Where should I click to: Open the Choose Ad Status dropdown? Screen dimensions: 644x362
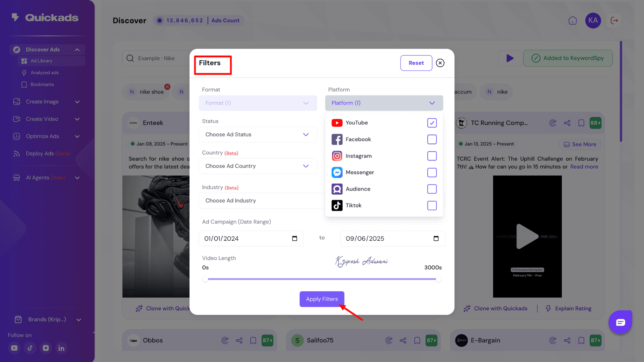pyautogui.click(x=258, y=134)
